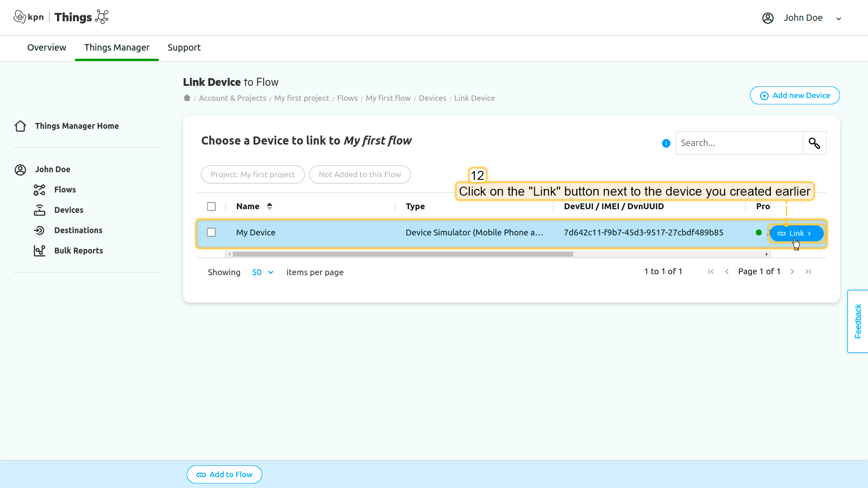868x488 pixels.
Task: Click the home breadcrumb icon
Action: pos(187,98)
